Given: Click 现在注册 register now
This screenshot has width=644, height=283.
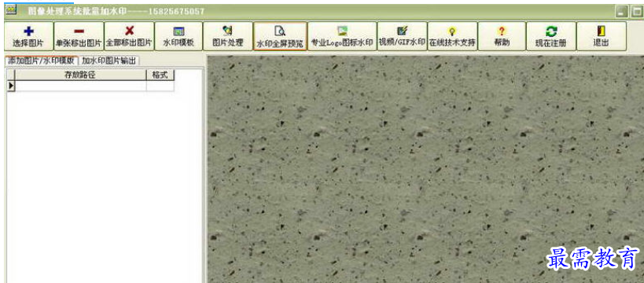Looking at the screenshot, I should 551,37.
